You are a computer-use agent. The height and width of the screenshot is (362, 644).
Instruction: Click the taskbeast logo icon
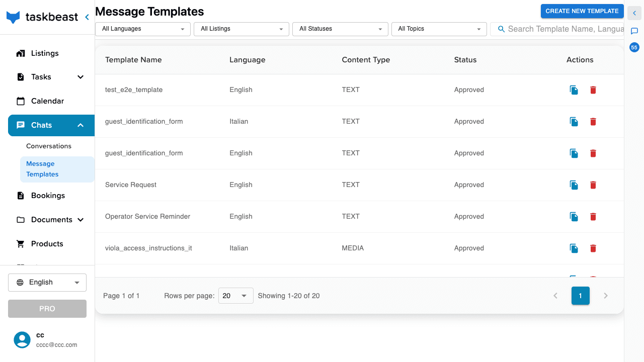pyautogui.click(x=13, y=17)
